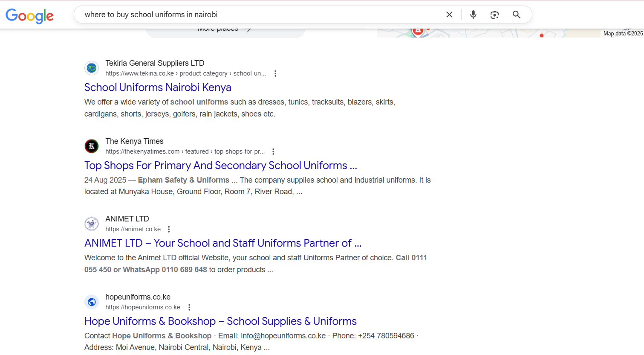The image size is (644, 355).
Task: Open more options for Kenya Times result
Action: [x=273, y=151]
